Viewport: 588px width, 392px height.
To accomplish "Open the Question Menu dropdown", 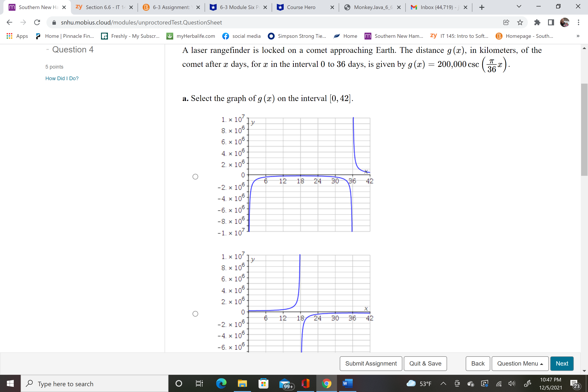I will pyautogui.click(x=520, y=363).
